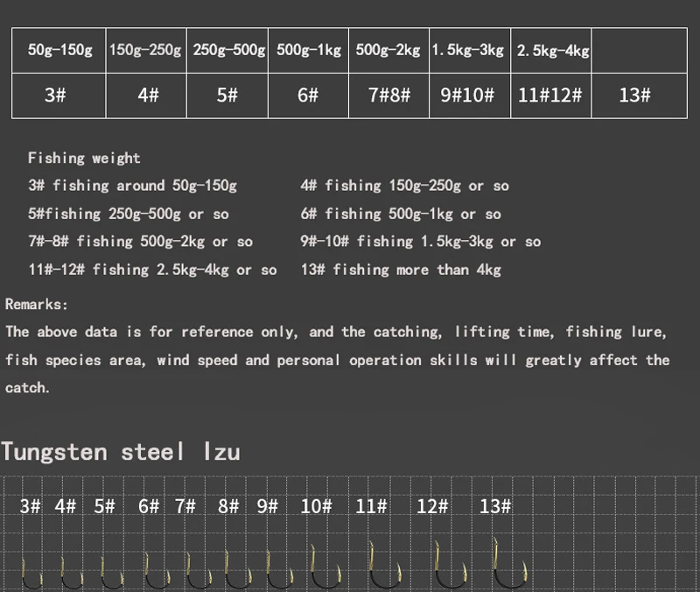The width and height of the screenshot is (700, 592).
Task: Click the "7#8#" table cell
Action: pos(388,95)
